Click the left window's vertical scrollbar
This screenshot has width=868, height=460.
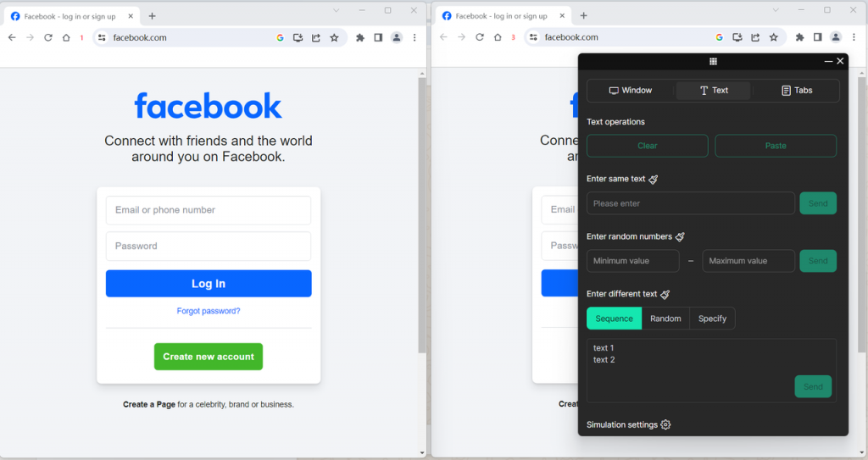[421, 212]
